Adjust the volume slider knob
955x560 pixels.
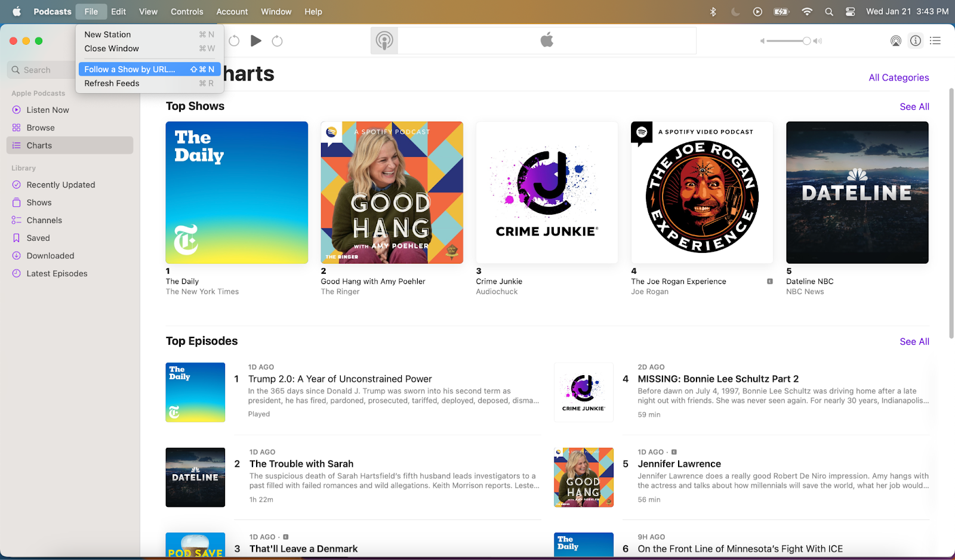[807, 41]
